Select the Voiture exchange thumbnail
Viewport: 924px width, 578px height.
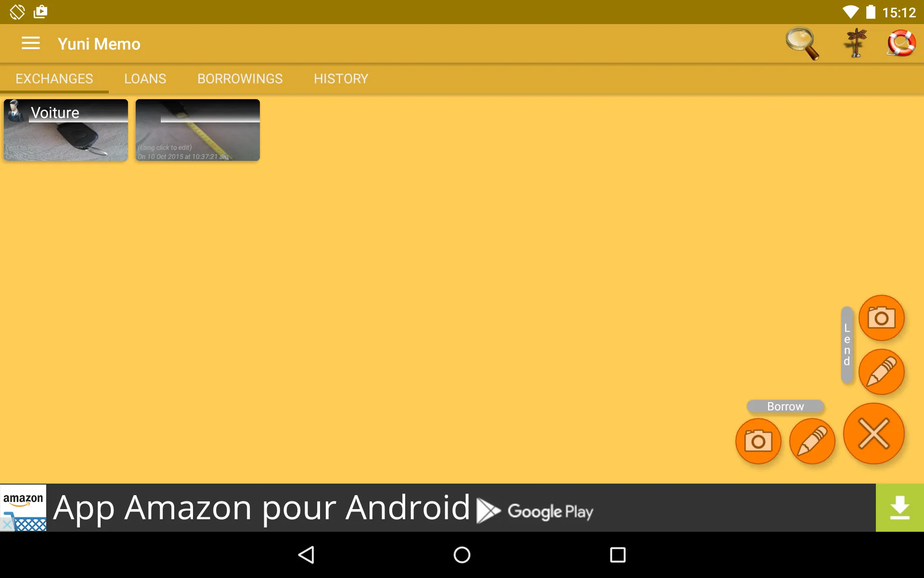tap(66, 129)
